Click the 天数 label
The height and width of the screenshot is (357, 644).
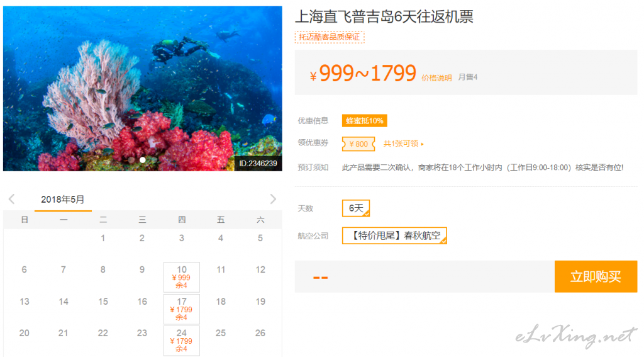(x=305, y=208)
